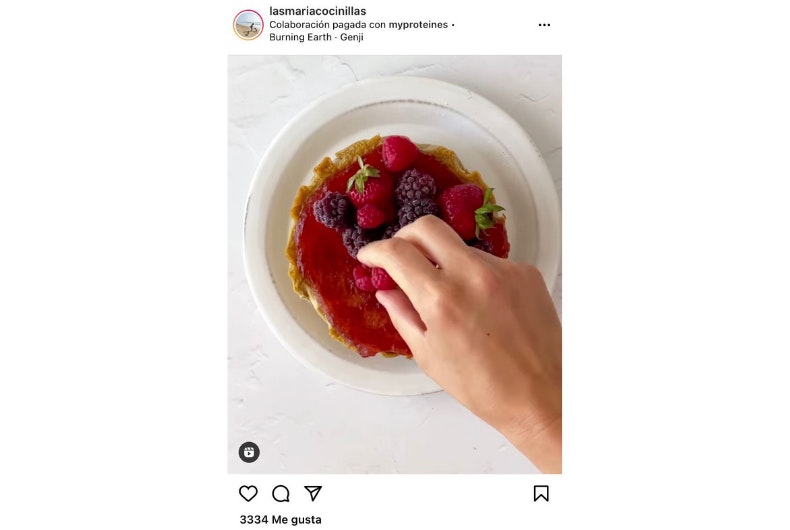This screenshot has width=790, height=530.
Task: Share the post using the paper plane icon
Action: tap(313, 493)
